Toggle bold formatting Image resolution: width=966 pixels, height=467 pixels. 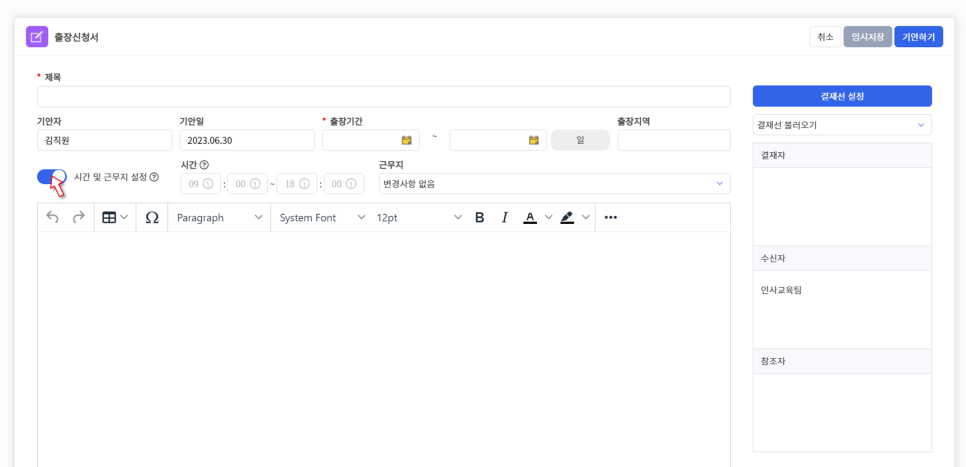[x=479, y=217]
